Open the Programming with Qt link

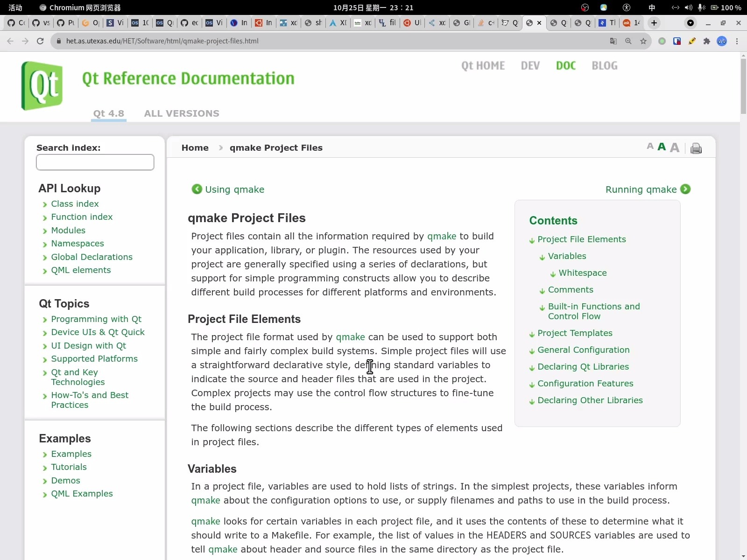(x=96, y=319)
